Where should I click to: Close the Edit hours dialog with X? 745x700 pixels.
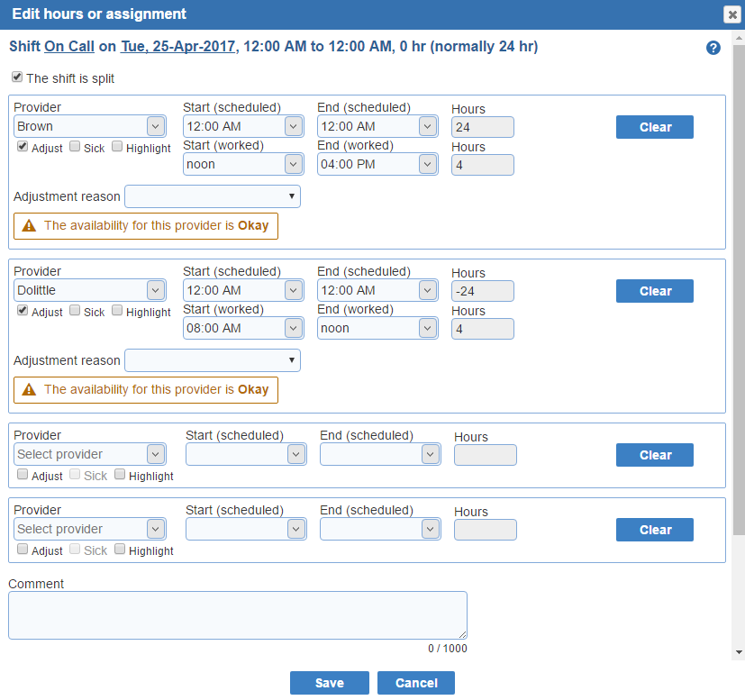(732, 14)
